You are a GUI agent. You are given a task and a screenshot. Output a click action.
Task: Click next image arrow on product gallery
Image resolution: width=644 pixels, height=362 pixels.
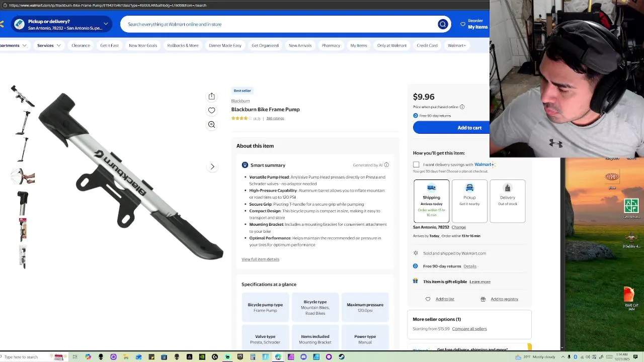(212, 166)
